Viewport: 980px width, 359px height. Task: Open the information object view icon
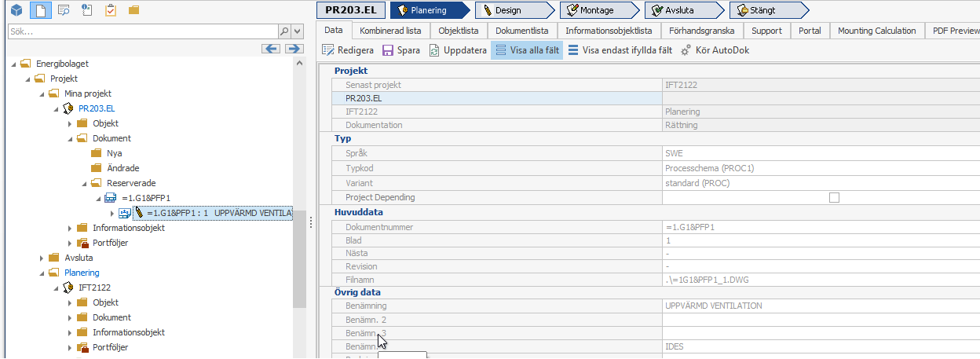pyautogui.click(x=87, y=10)
